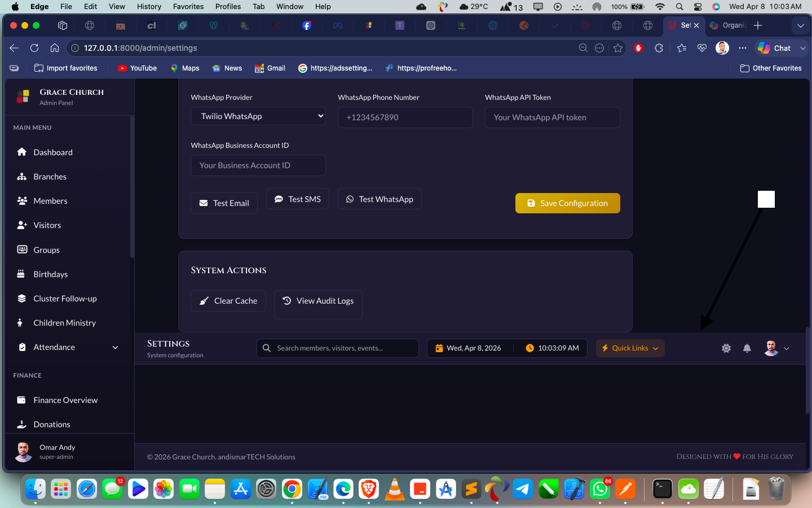The height and width of the screenshot is (508, 812).
Task: Add page to favorites star icon
Action: pyautogui.click(x=618, y=48)
